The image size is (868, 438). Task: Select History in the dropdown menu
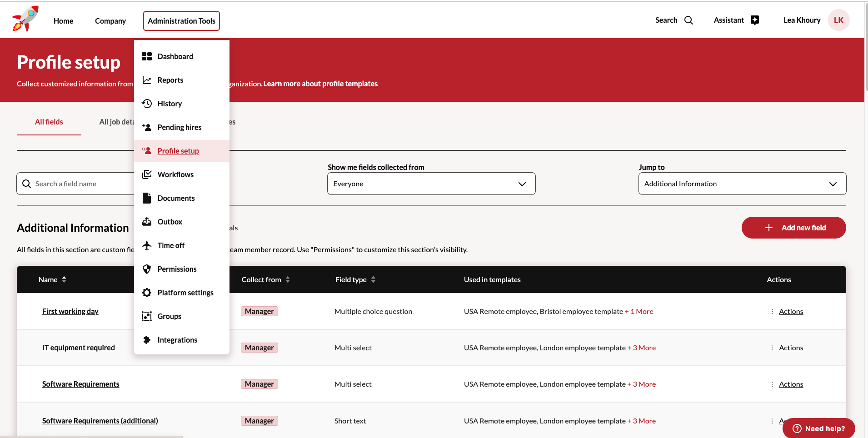170,104
